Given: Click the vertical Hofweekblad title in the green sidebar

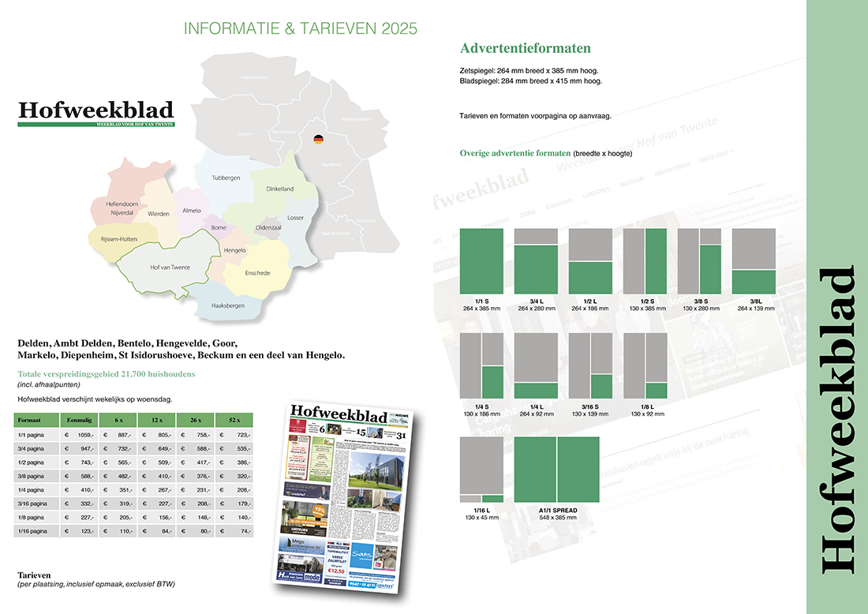Looking at the screenshot, I should (837, 421).
